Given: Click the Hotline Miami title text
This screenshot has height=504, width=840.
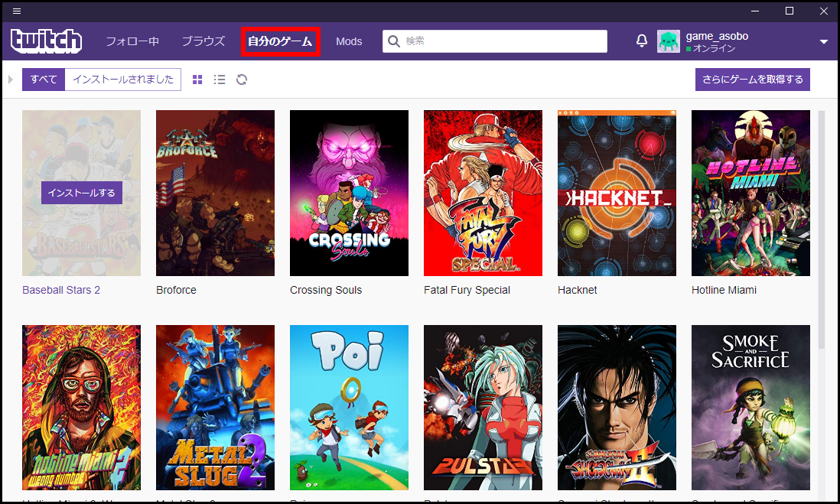Looking at the screenshot, I should (x=724, y=290).
